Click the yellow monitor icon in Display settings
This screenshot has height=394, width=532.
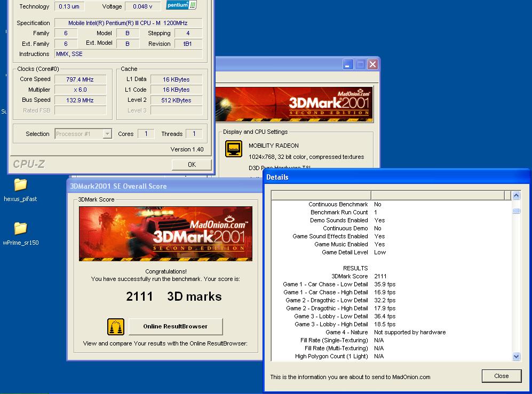[x=234, y=149]
